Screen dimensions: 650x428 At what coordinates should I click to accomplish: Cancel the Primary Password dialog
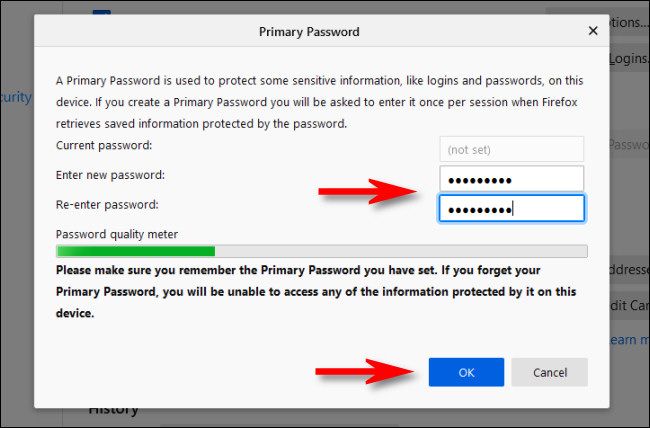click(549, 372)
